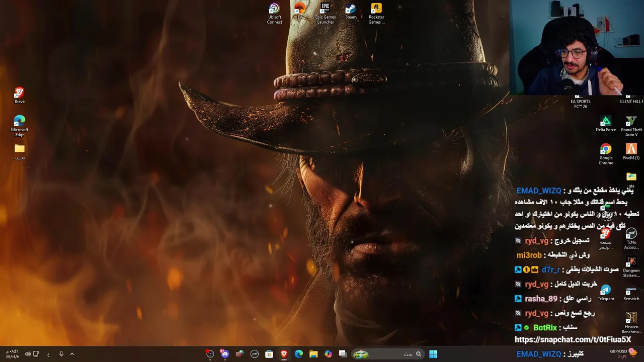Select the TcNo Account Switcher shortcut
The width and height of the screenshot is (644, 362).
point(631,239)
